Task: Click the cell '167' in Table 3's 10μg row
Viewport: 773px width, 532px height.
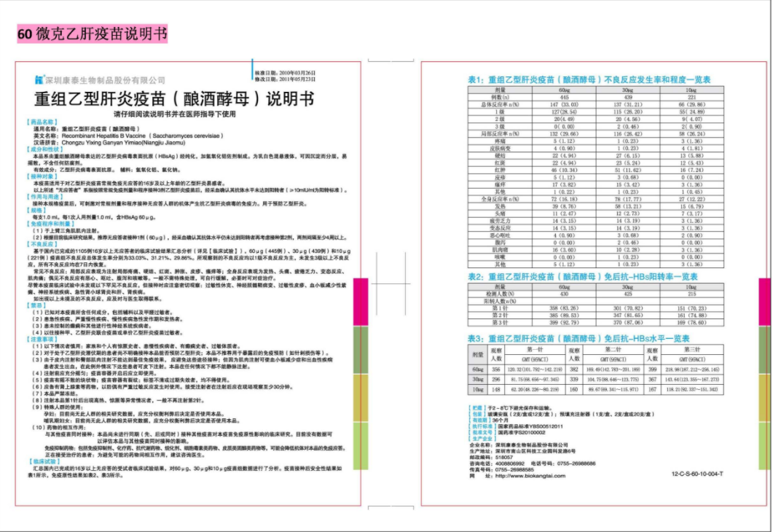Action: click(x=652, y=389)
